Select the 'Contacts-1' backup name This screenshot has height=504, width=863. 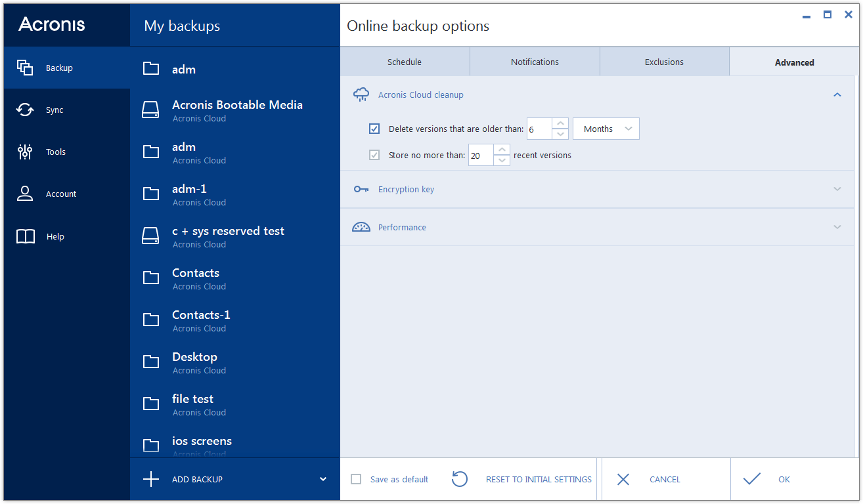(201, 314)
